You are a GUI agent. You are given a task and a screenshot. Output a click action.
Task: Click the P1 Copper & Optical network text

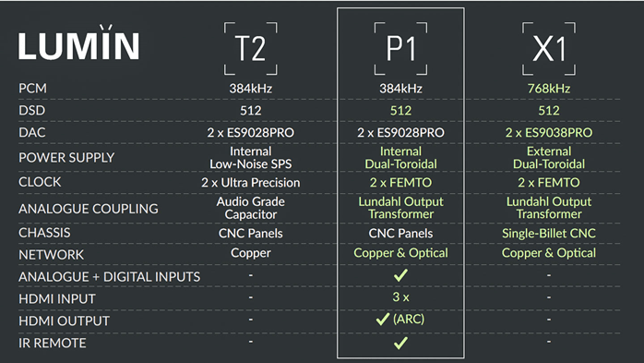pyautogui.click(x=400, y=253)
